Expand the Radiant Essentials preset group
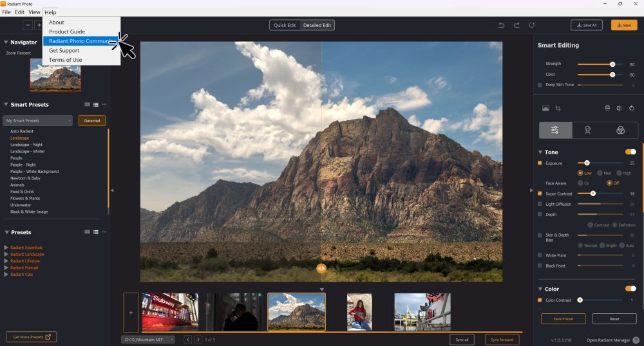 click(x=6, y=248)
